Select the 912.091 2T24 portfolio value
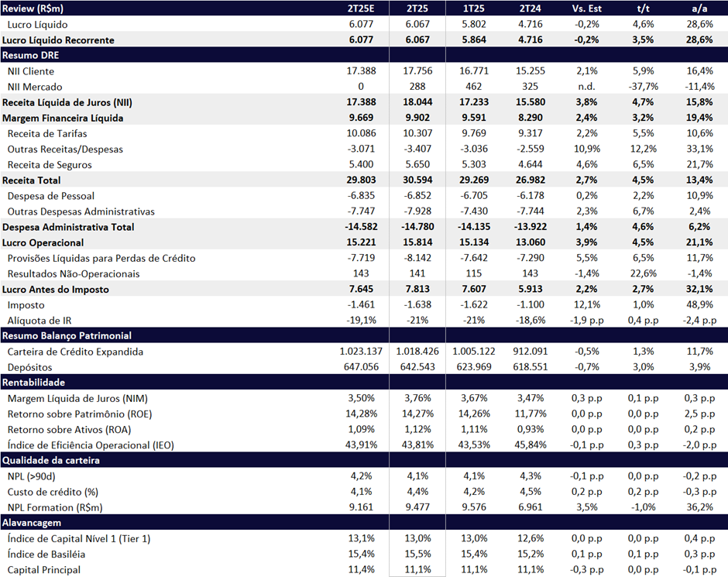This screenshot has height=577, width=728. coord(531,352)
